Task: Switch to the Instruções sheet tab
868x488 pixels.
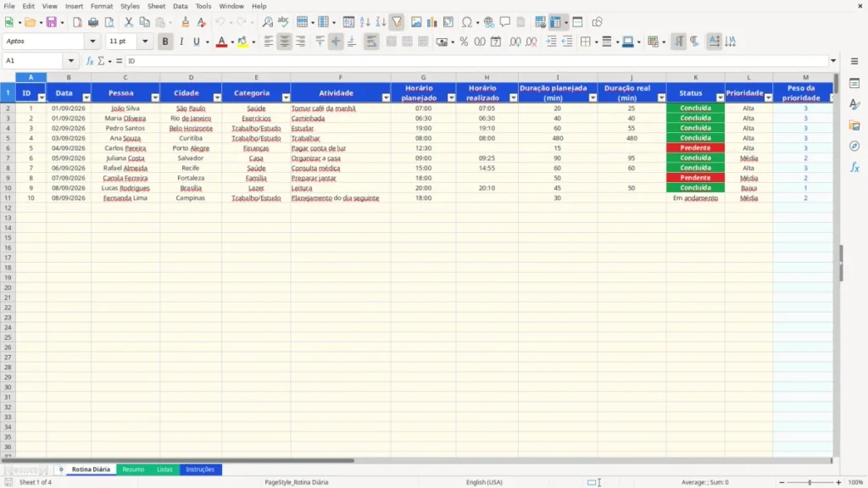Action: [x=200, y=469]
